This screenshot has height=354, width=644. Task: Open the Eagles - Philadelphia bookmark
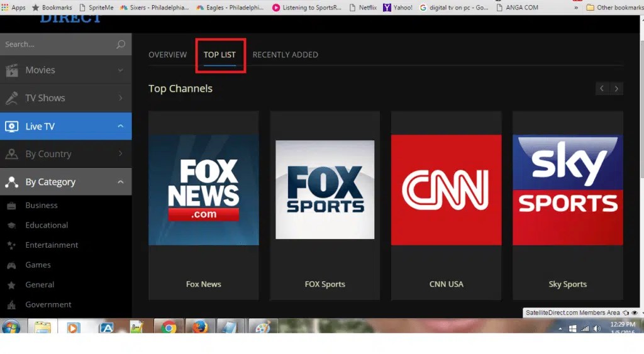tap(230, 8)
